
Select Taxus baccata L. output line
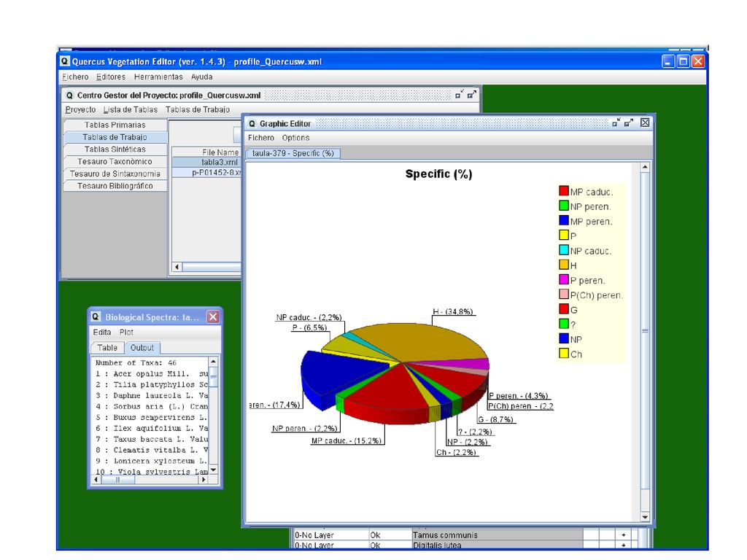point(151,439)
